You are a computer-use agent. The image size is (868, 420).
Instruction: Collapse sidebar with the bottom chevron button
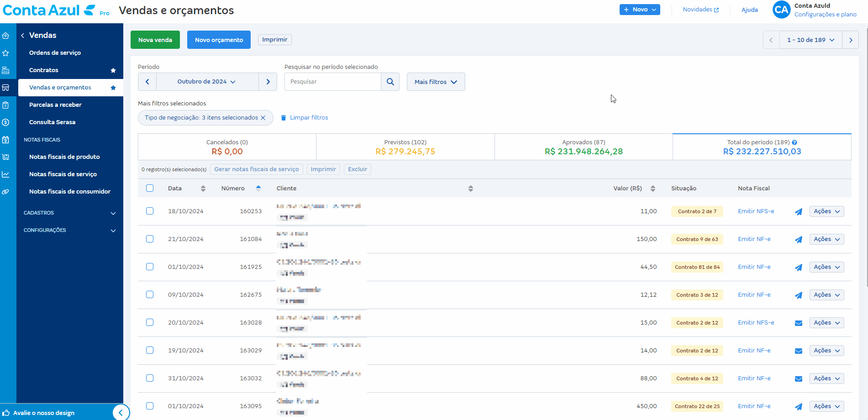click(x=121, y=413)
